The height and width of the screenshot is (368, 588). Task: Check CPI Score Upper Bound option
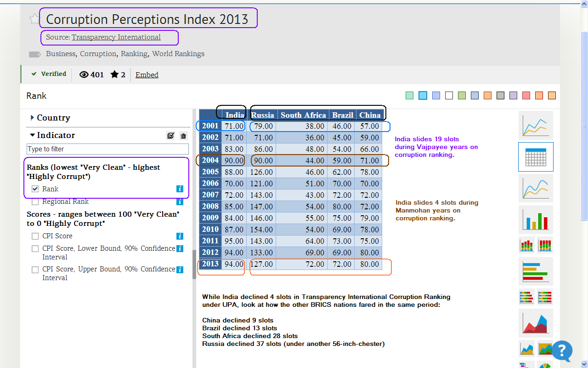[35, 270]
